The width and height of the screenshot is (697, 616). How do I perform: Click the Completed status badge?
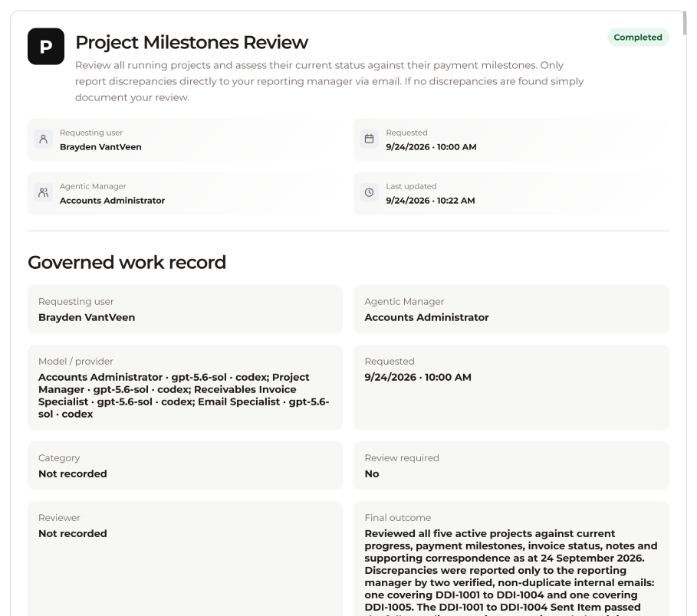638,38
